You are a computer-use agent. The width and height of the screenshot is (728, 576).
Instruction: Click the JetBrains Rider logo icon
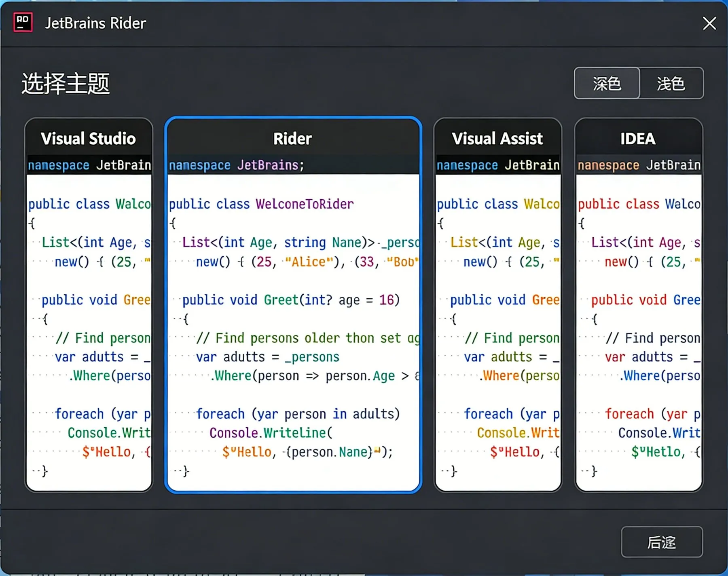point(23,22)
